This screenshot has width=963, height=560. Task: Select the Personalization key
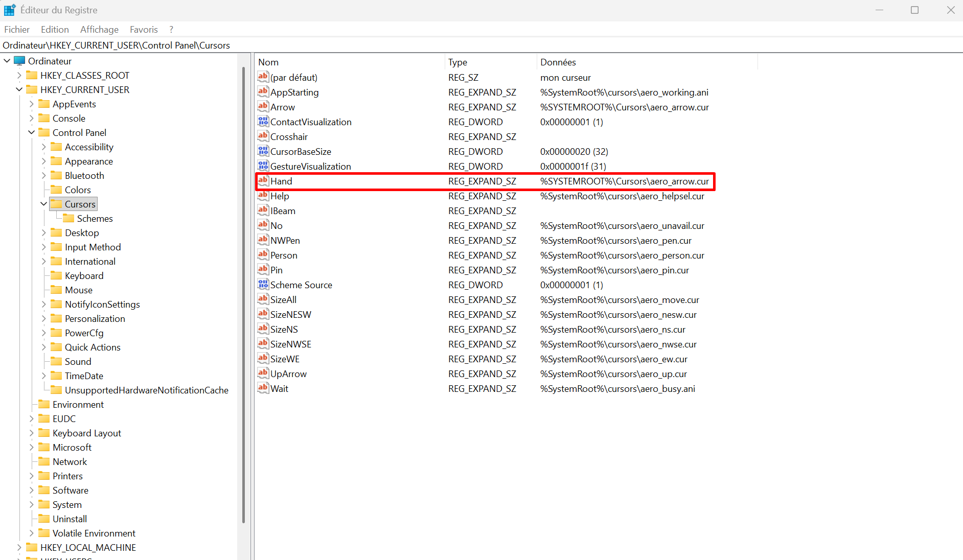(x=95, y=318)
